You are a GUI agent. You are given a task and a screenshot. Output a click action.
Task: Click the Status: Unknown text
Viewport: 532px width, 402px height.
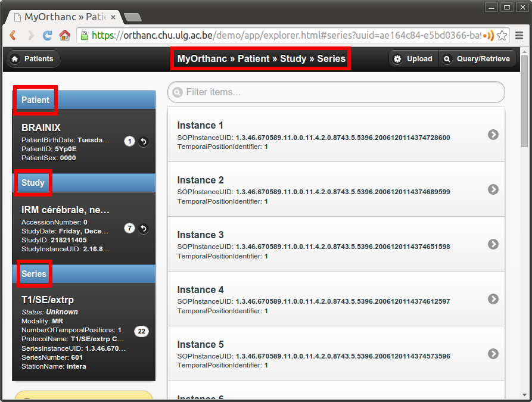(49, 311)
